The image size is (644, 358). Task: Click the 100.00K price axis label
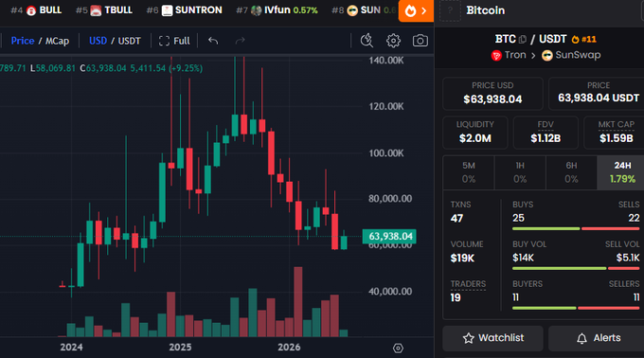(x=386, y=153)
